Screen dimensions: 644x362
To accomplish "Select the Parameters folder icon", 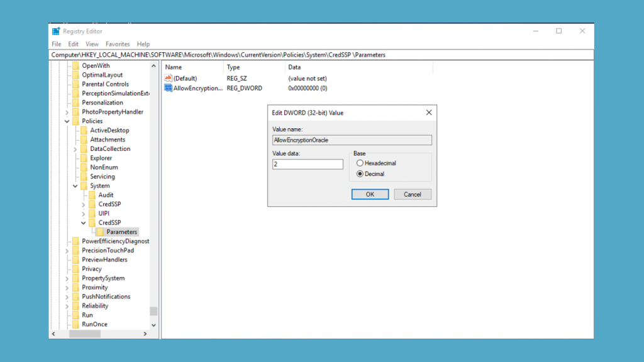I will pos(101,231).
